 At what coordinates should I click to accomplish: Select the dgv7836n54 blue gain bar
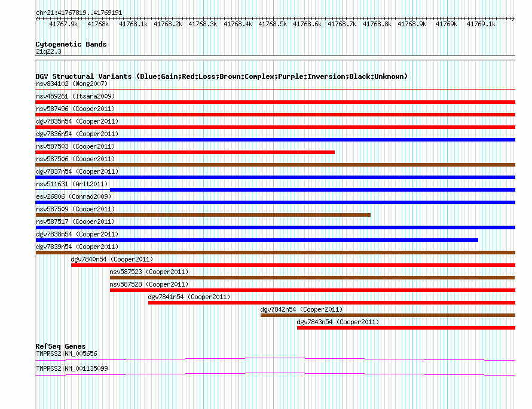[275, 140]
